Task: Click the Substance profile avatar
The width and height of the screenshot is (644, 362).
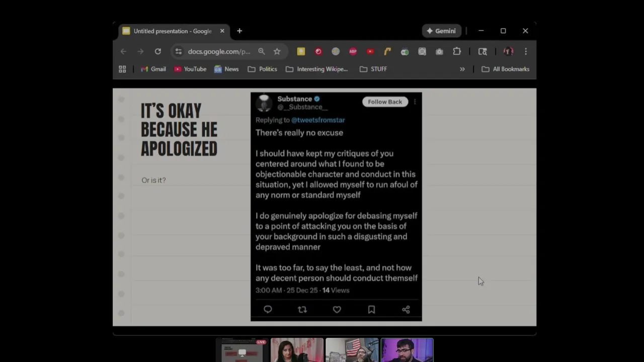Action: [264, 103]
